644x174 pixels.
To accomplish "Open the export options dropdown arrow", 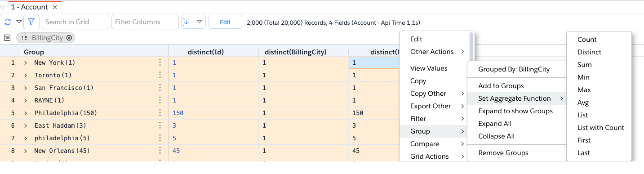I will (x=200, y=22).
